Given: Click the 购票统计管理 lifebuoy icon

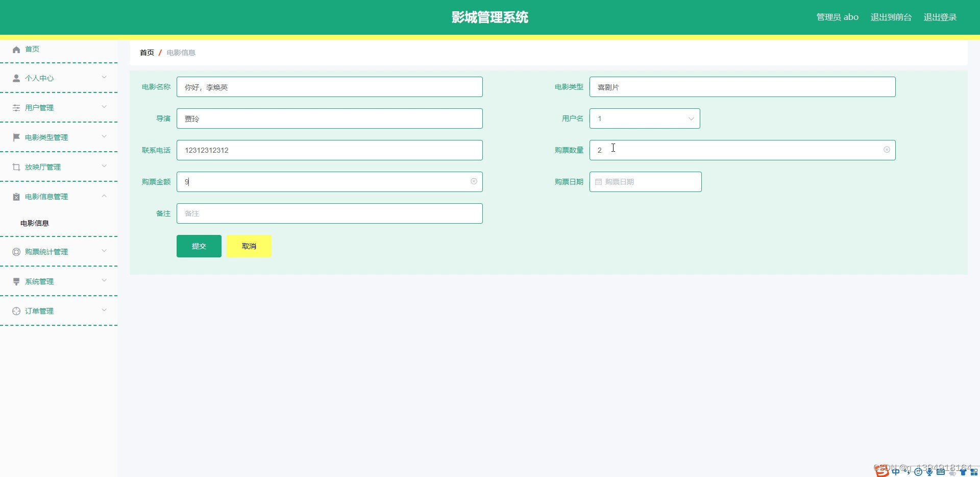Looking at the screenshot, I should point(16,252).
